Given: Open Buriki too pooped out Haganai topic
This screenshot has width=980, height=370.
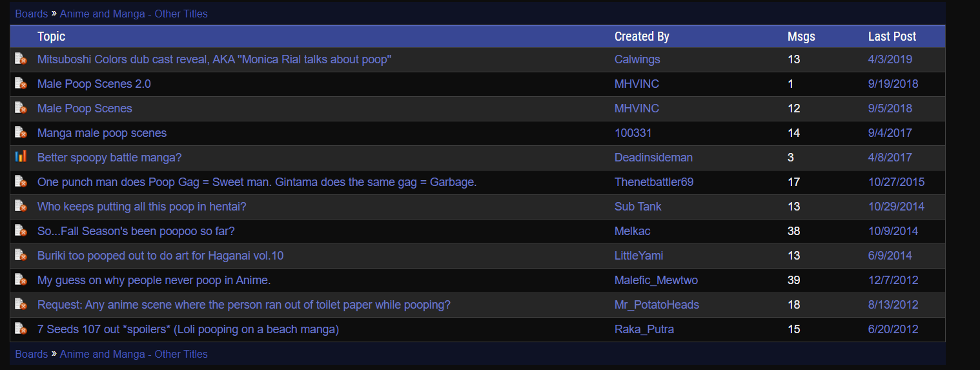Looking at the screenshot, I should tap(160, 256).
